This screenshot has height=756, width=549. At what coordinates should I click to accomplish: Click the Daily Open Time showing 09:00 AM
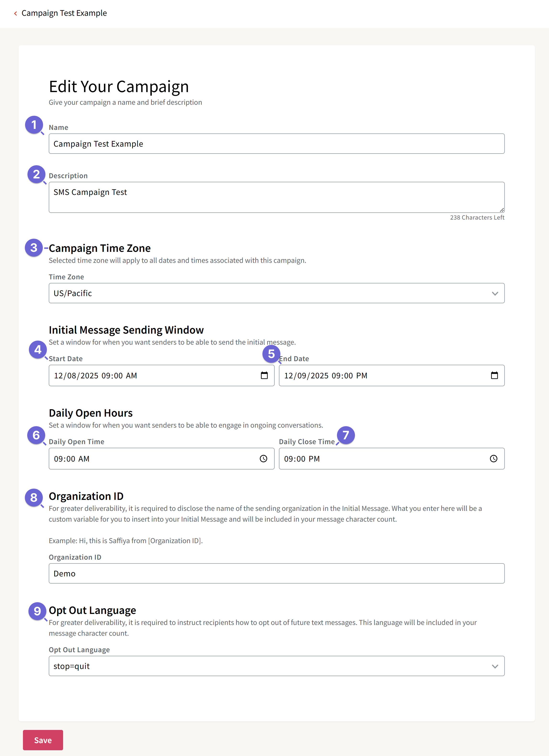(x=133, y=458)
